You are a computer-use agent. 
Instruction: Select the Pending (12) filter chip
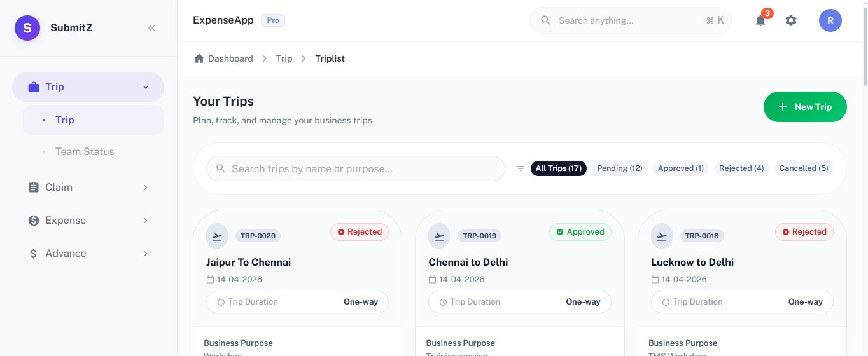tap(619, 168)
